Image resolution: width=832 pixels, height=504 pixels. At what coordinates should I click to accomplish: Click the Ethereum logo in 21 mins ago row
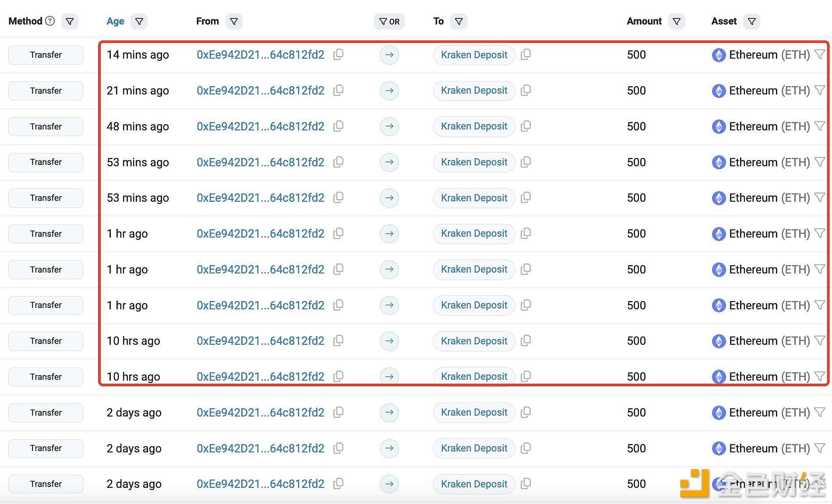[719, 91]
